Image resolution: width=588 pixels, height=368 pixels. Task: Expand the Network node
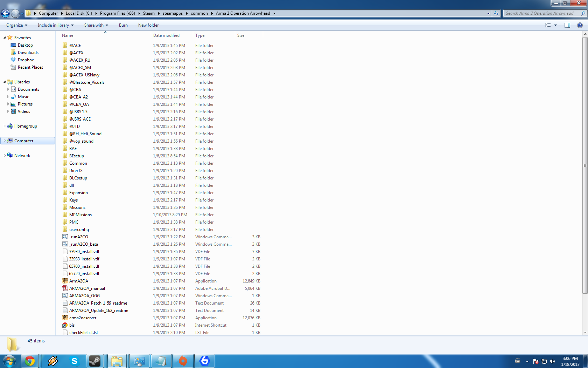[x=5, y=156]
